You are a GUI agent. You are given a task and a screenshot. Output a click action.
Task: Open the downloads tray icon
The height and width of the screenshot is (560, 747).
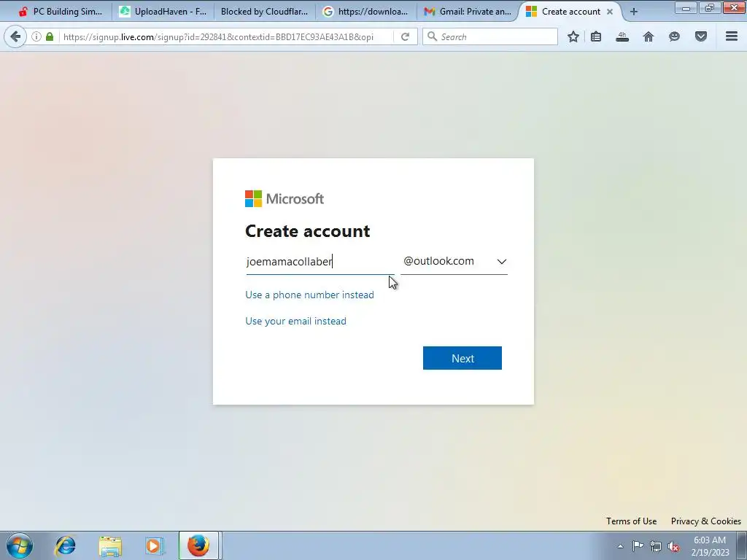622,36
